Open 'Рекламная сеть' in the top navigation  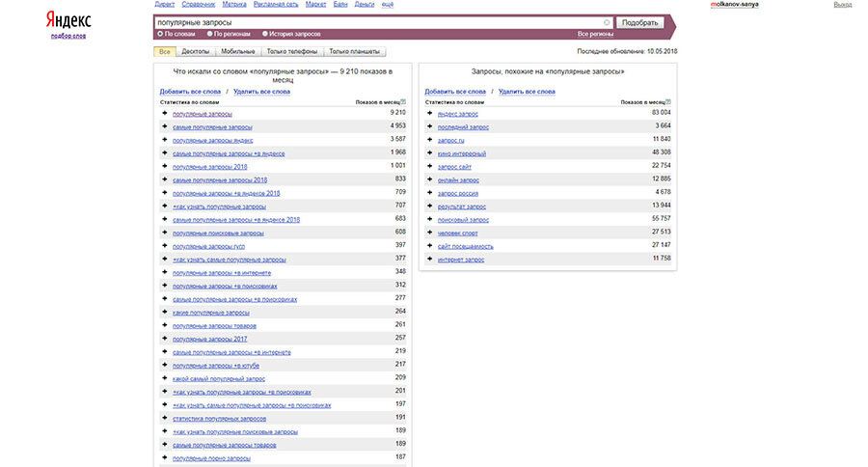[276, 4]
